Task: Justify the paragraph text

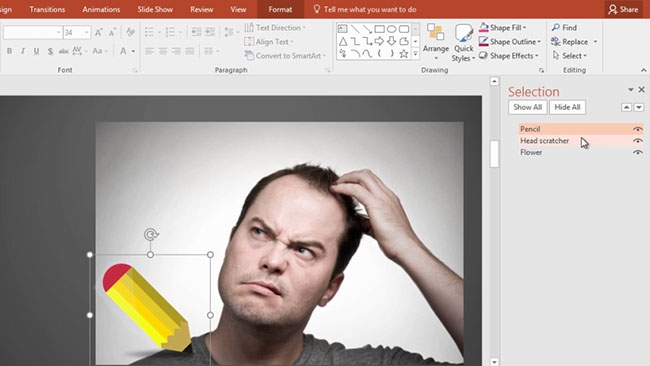Action: [190, 51]
